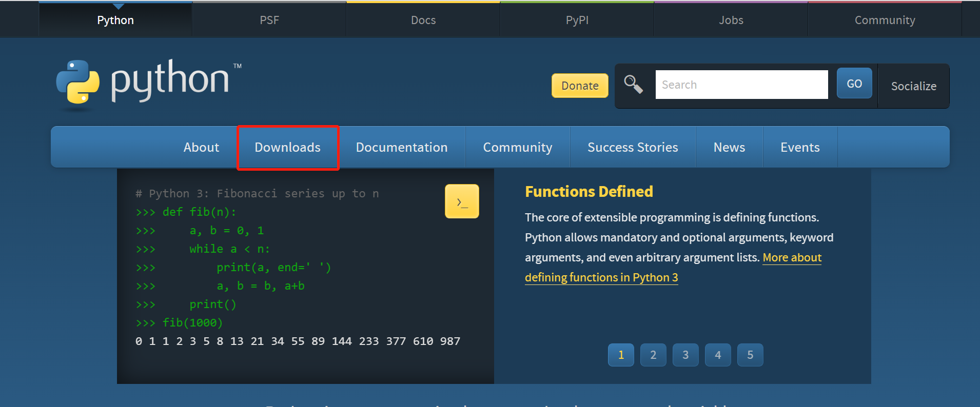Open the PyPI top bar tab
The height and width of the screenshot is (407, 980).
(577, 20)
